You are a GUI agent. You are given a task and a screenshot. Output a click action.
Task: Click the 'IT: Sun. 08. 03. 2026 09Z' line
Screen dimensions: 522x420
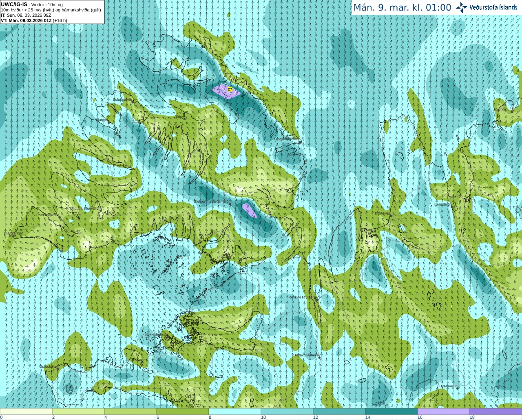click(x=26, y=15)
